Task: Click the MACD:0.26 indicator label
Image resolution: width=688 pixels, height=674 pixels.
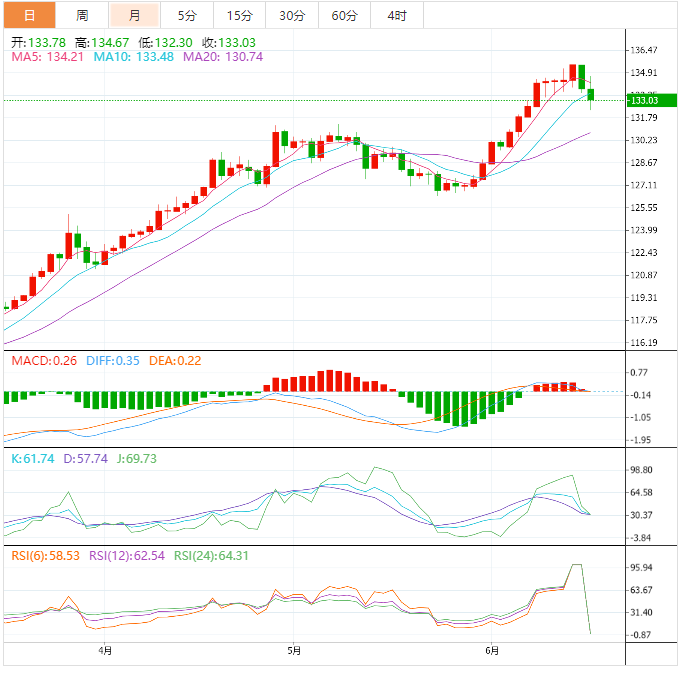Action: pyautogui.click(x=40, y=360)
